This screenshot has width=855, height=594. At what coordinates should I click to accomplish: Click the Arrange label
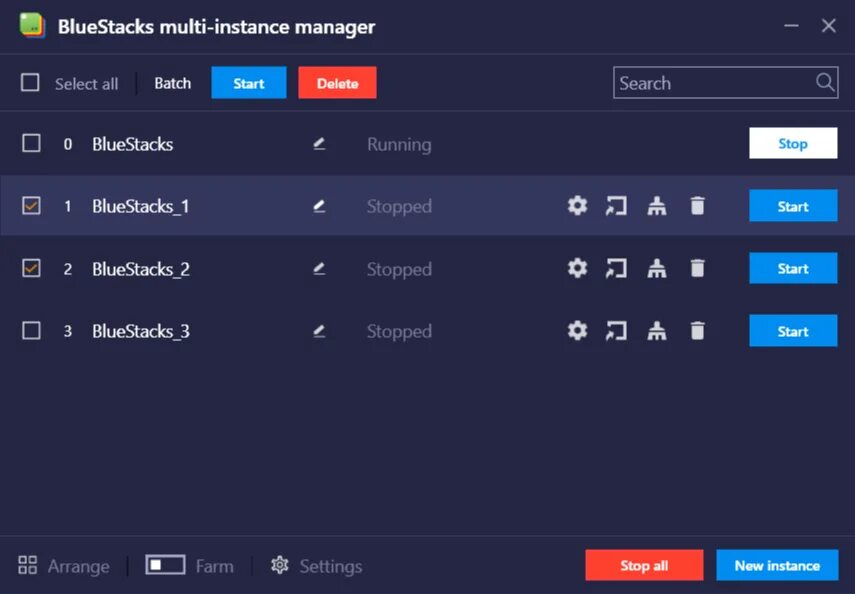[79, 566]
